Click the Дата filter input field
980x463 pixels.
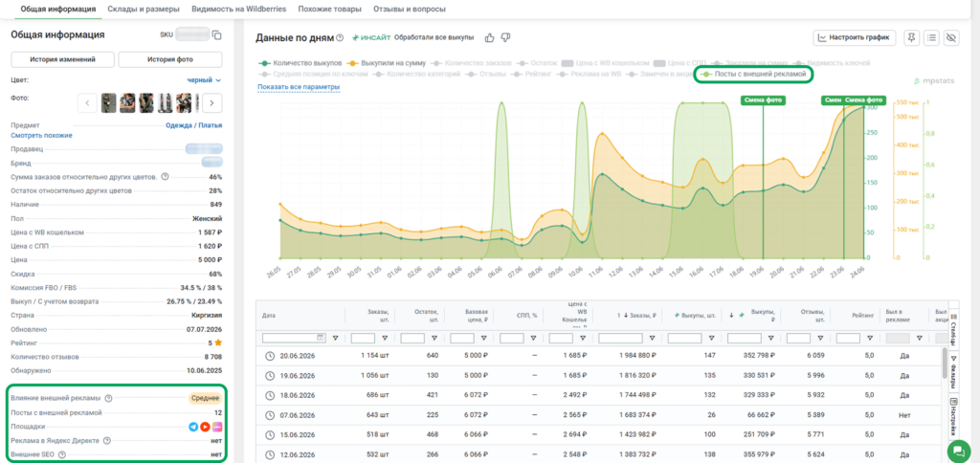click(x=295, y=338)
